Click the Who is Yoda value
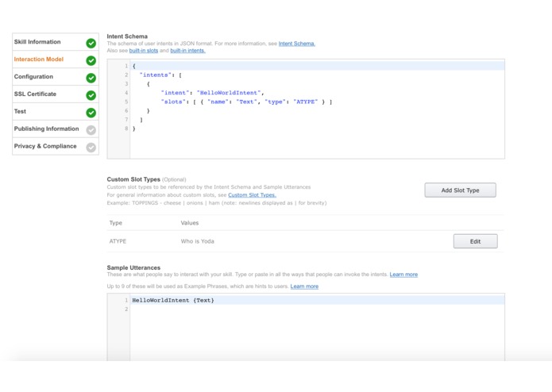 [197, 241]
